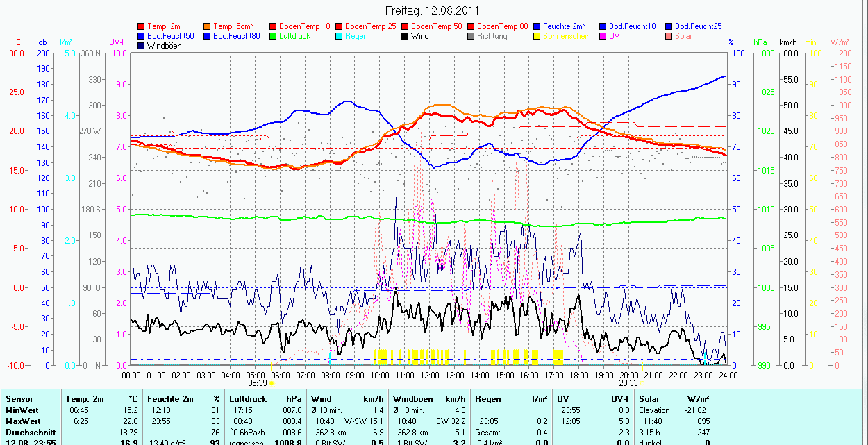
Task: Click the MaxWert row label
Action: click(x=23, y=421)
